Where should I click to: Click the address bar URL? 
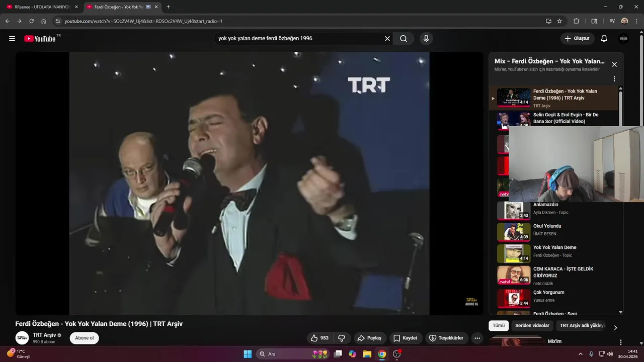143,21
